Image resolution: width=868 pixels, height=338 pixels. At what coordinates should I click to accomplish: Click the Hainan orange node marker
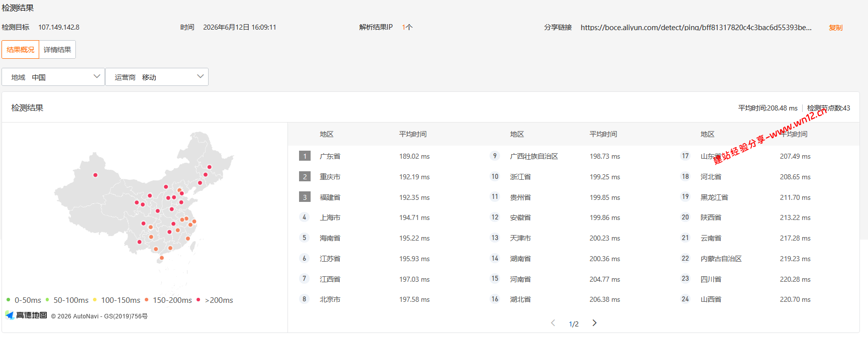pos(161,258)
